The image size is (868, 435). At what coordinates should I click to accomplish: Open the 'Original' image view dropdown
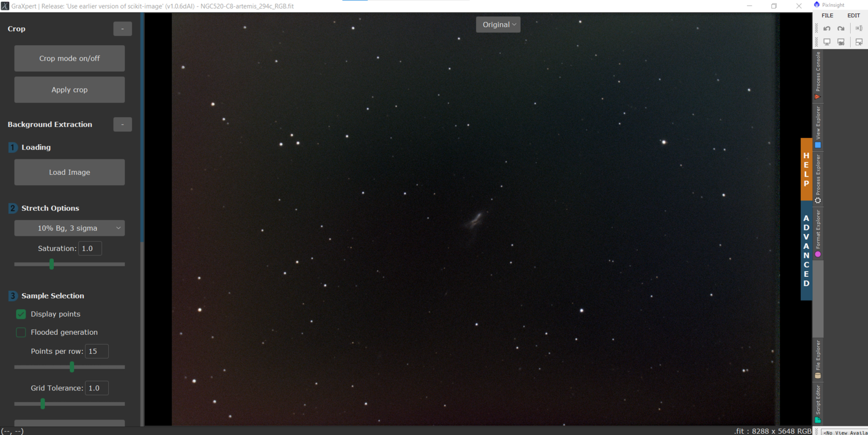pos(498,24)
